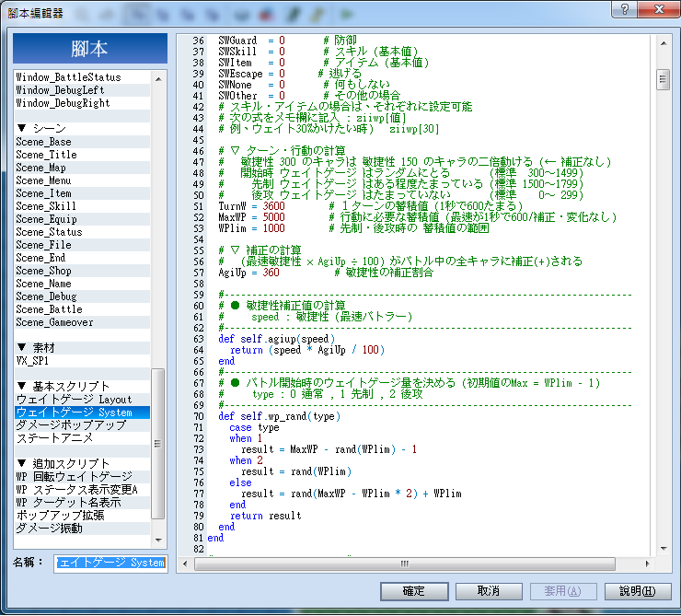Open Scene_File script
This screenshot has width=681, height=616.
coord(82,245)
